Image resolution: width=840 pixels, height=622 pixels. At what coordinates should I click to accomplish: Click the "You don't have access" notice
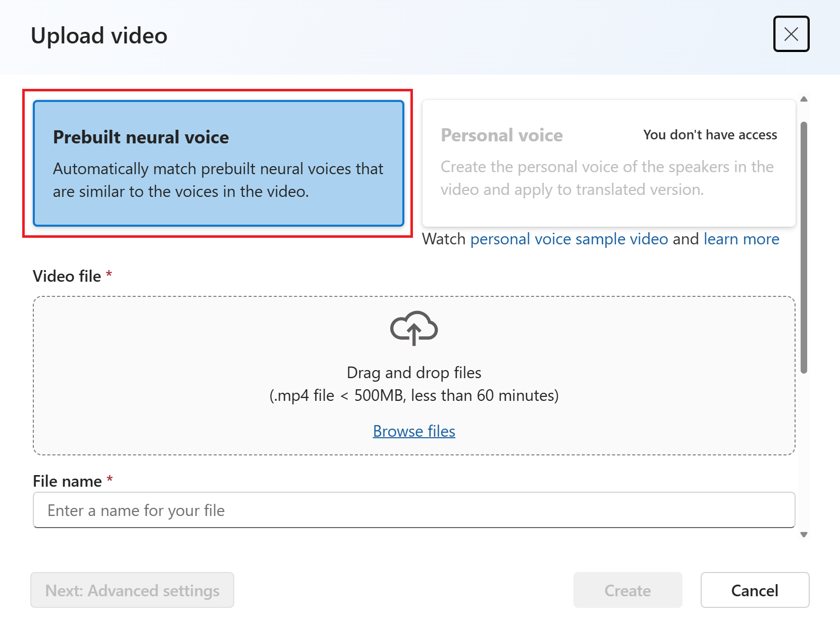710,135
